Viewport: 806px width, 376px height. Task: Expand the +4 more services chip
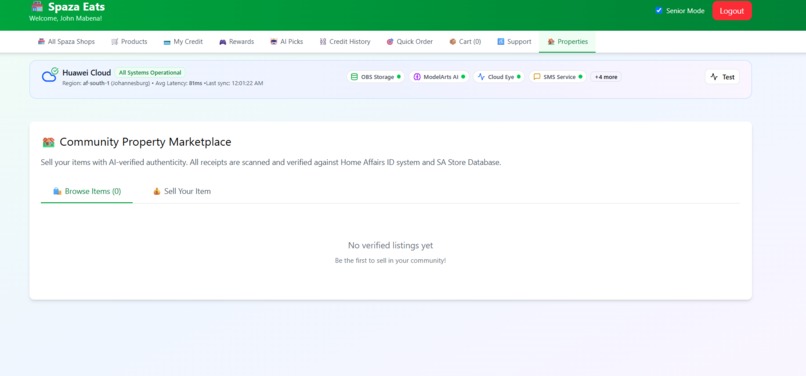coord(606,77)
